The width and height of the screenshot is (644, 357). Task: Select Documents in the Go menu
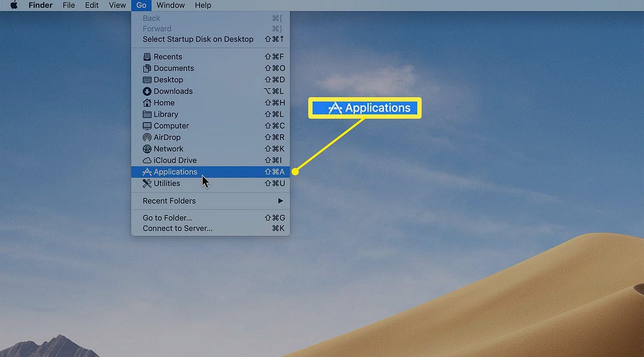[168, 68]
